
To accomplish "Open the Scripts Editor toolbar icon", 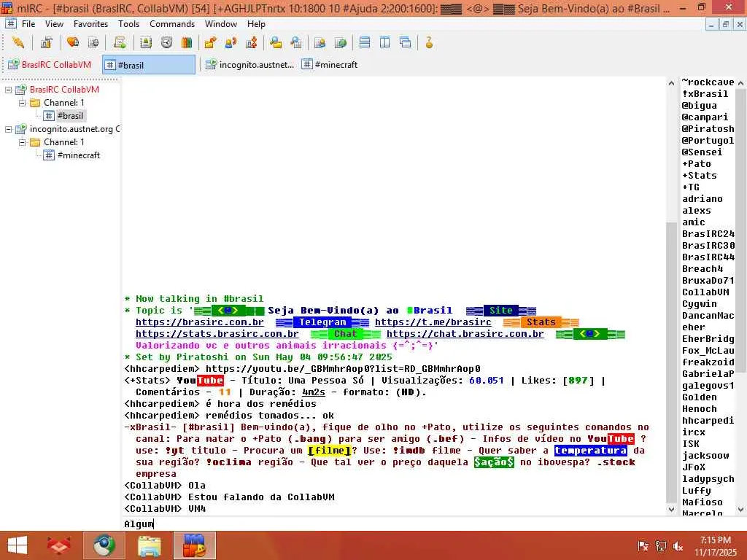I will click(120, 43).
